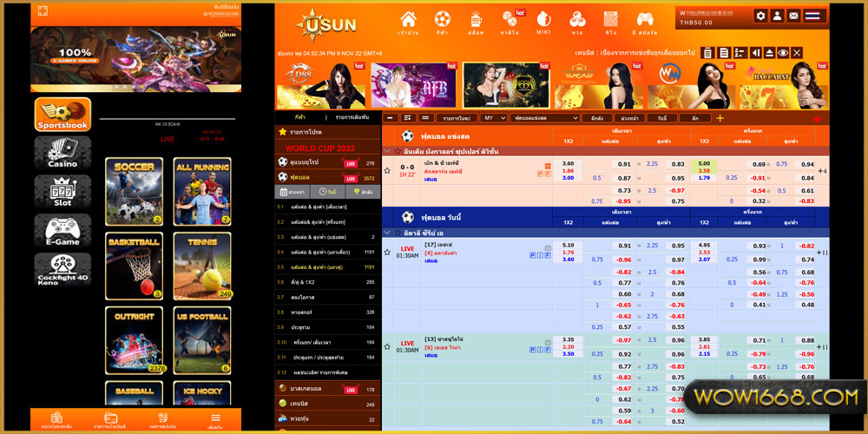Open the E-Game controller icon
Screen dimensions: 868x434
point(62,230)
